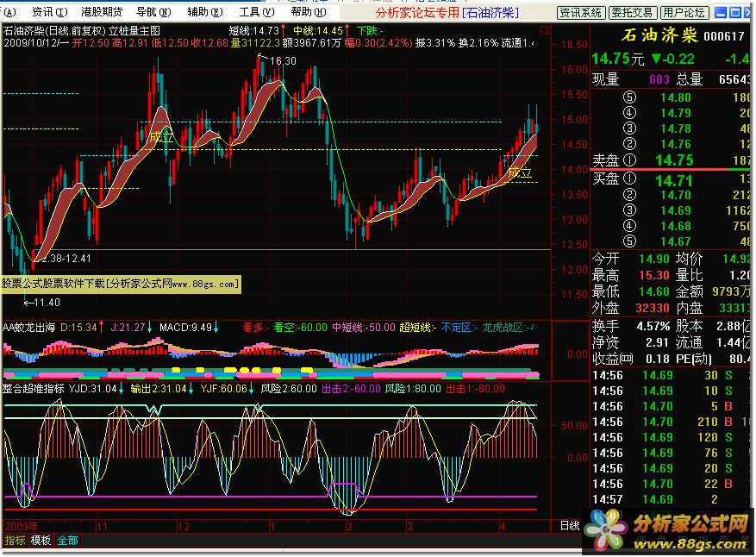
Task: Click 最高 value 15.30
Action: click(654, 275)
